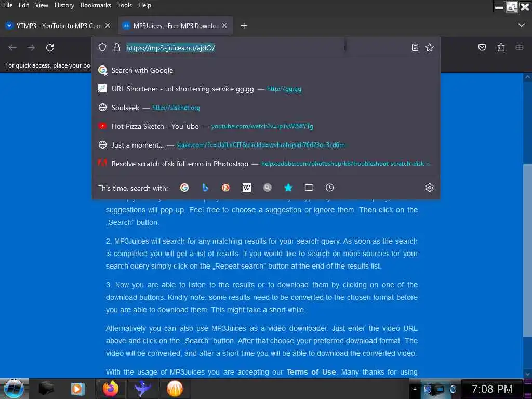Open the blue bird taskbar application

[142, 389]
